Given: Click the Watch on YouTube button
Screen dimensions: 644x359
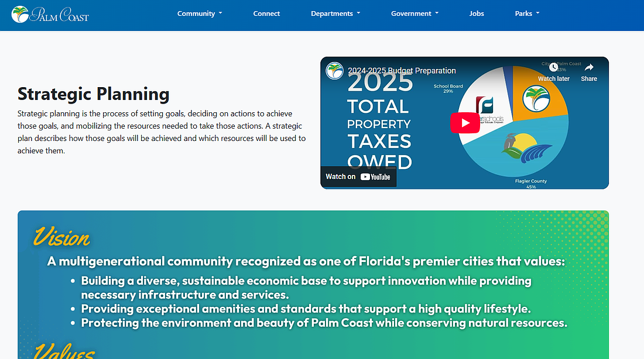Looking at the screenshot, I should (x=358, y=176).
